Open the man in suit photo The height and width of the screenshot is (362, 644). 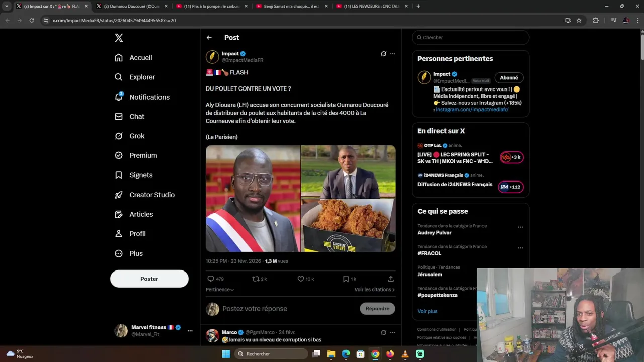pos(349,171)
